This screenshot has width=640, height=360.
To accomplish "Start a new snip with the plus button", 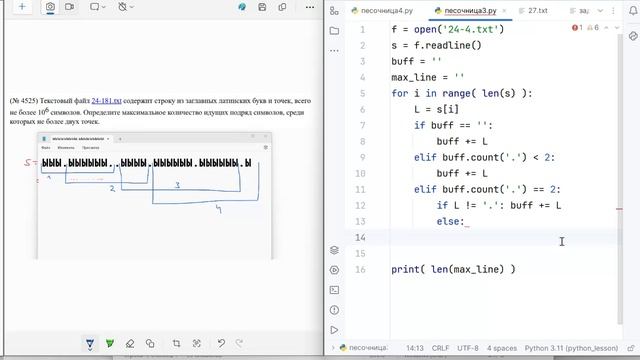I will pos(22,7).
